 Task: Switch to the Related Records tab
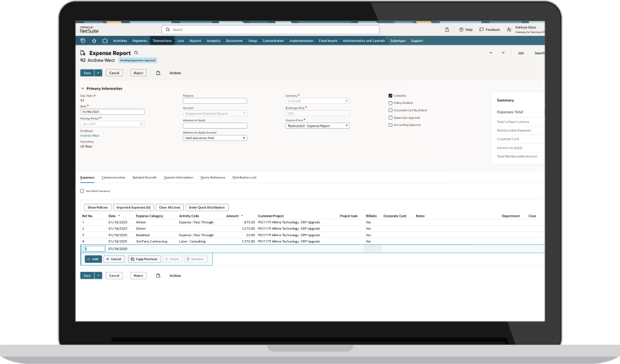pos(145,178)
